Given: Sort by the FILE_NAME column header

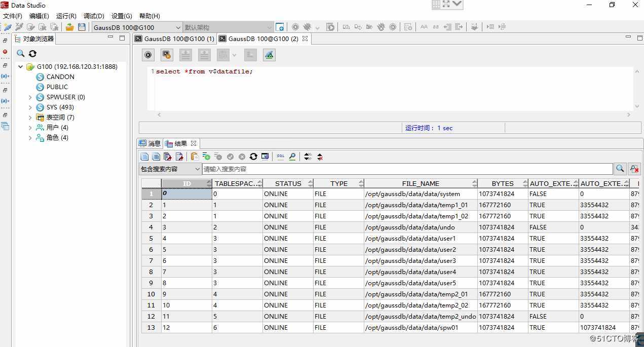Looking at the screenshot, I should (421, 183).
